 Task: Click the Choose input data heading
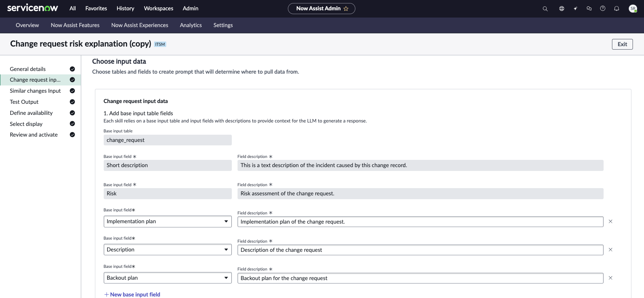point(119,61)
